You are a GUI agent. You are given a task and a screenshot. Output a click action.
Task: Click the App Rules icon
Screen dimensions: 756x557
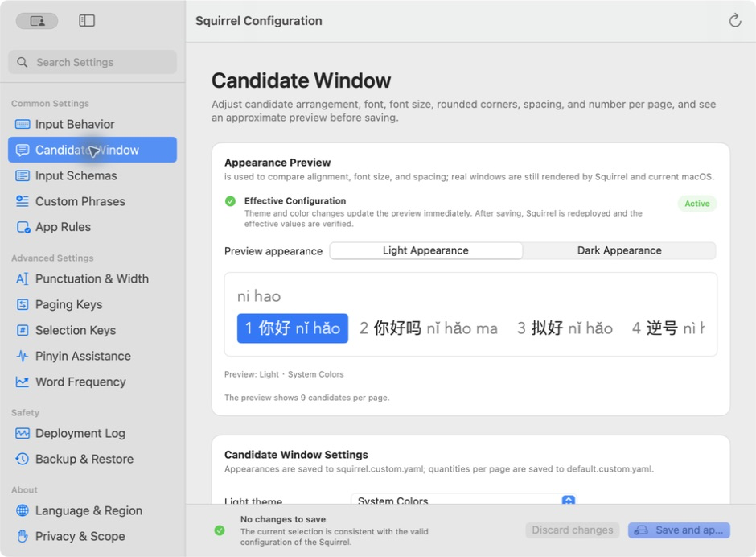click(x=23, y=227)
